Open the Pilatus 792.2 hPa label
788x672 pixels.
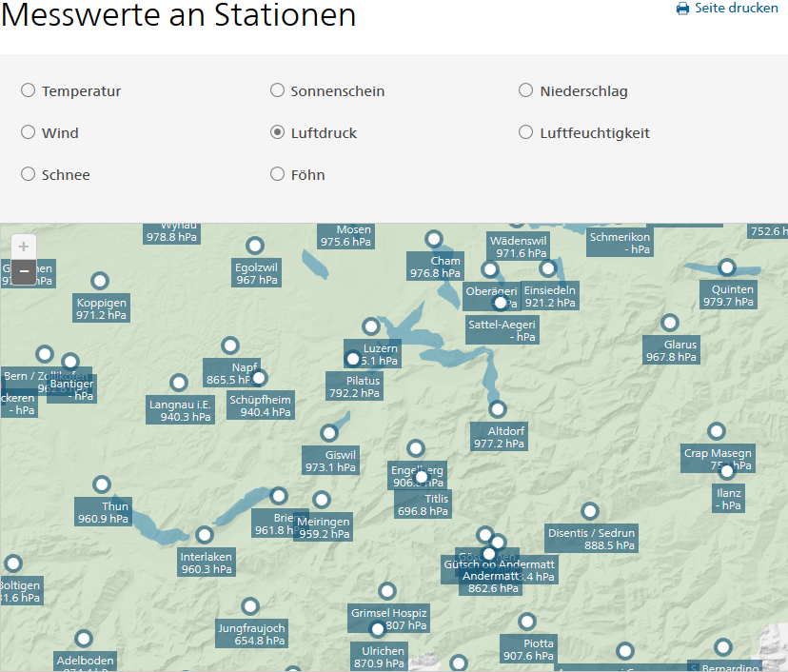click(354, 386)
